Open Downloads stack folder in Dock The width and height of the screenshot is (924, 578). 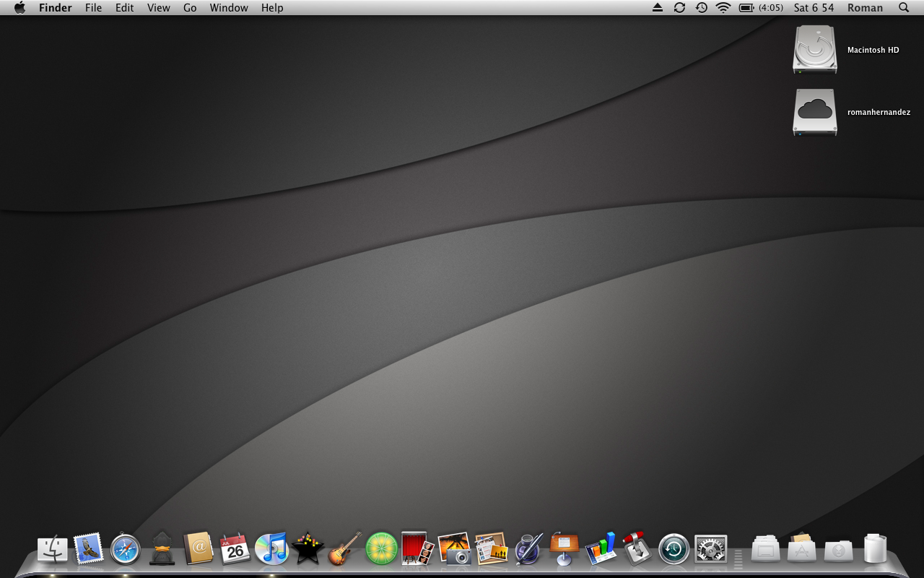pyautogui.click(x=839, y=551)
